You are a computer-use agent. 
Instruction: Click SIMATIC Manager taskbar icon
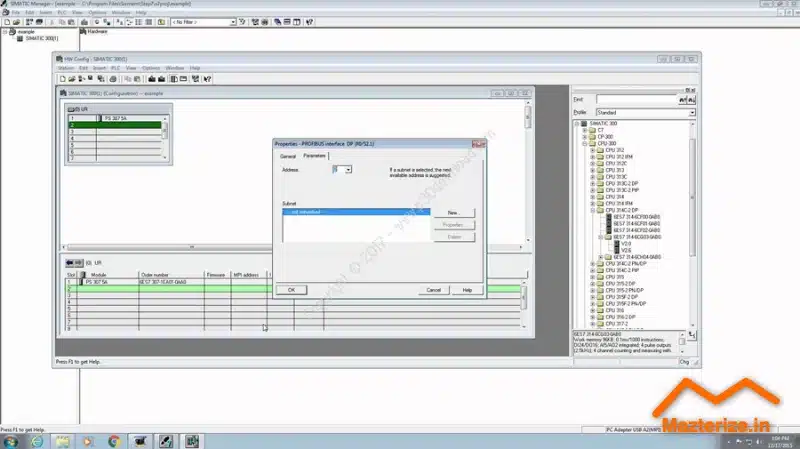pos(166,441)
